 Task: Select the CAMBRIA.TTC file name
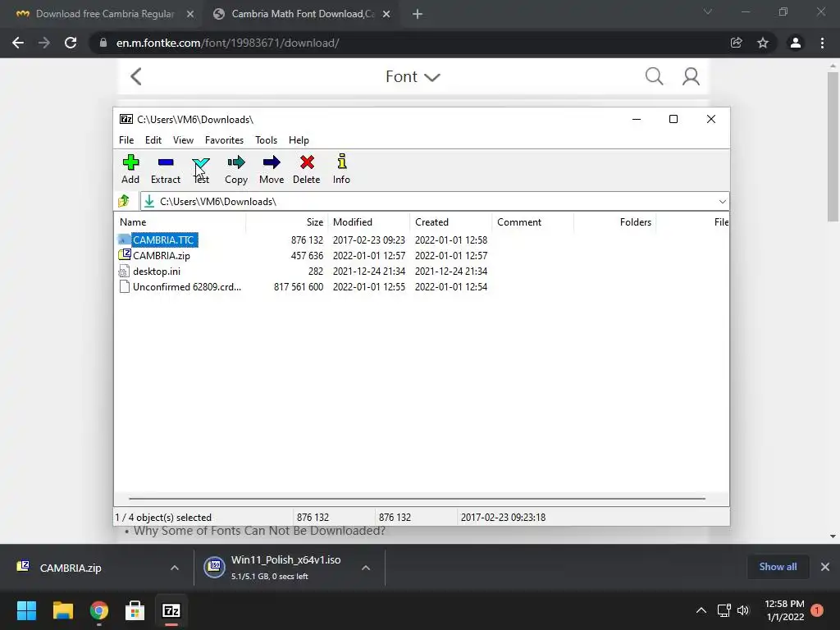point(163,240)
